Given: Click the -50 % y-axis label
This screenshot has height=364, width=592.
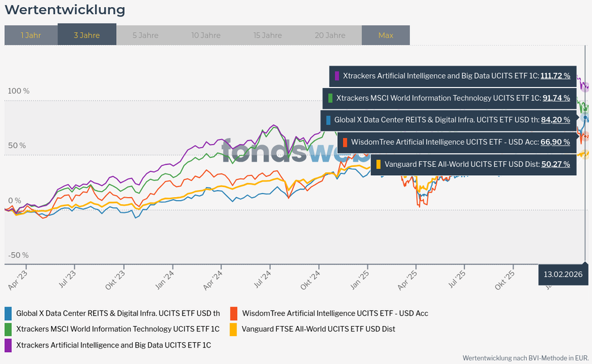Looking at the screenshot, I should 18,255.
